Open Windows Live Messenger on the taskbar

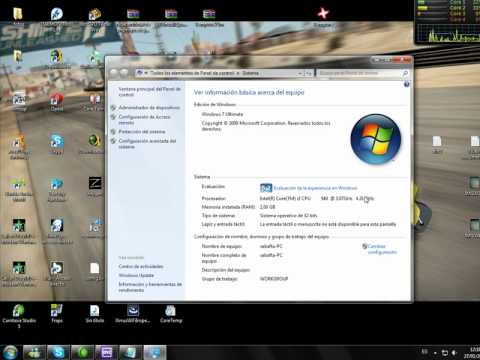pos(34,352)
